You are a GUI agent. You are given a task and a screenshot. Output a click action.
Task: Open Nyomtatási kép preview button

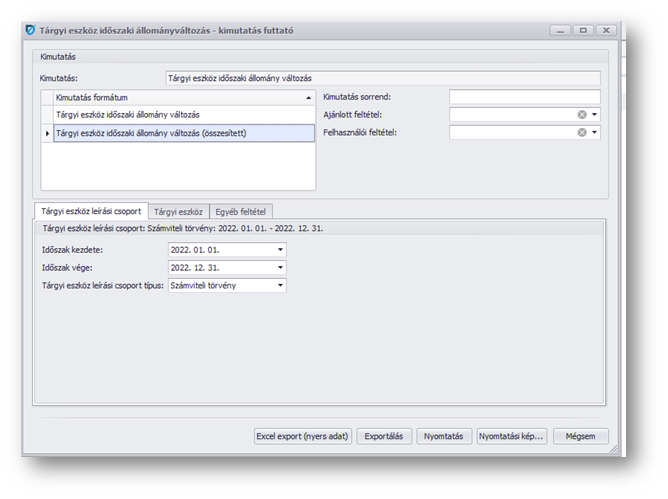(511, 436)
